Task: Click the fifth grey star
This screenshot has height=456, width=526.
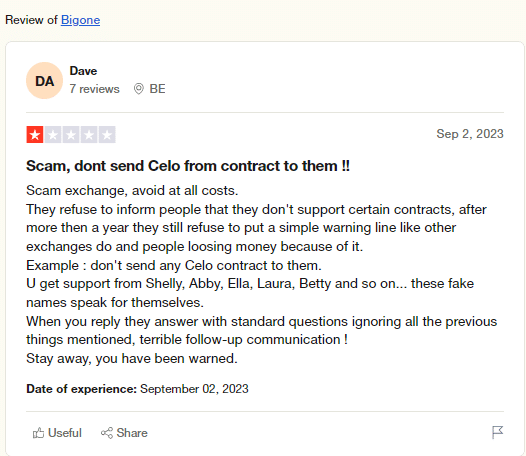Action: 107,135
